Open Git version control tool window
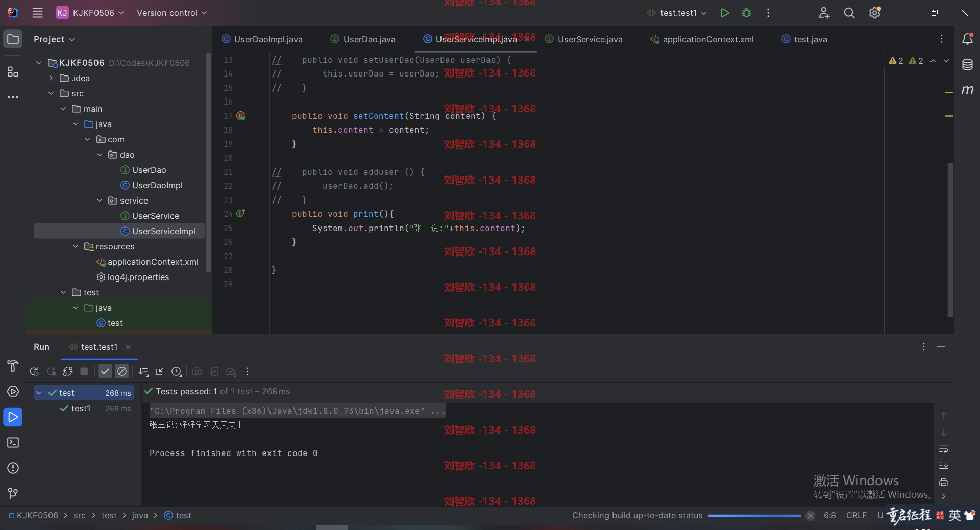Viewport: 980px width, 530px height. (13, 493)
